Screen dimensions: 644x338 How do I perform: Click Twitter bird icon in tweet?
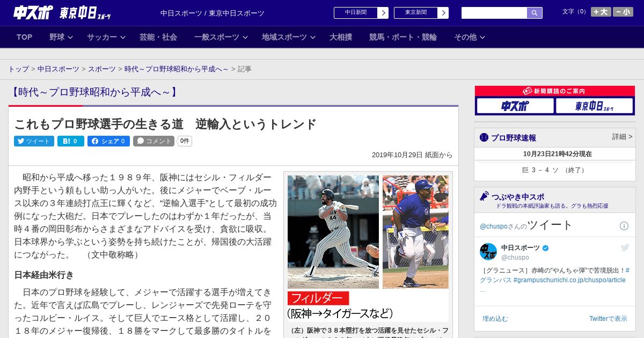pyautogui.click(x=625, y=247)
